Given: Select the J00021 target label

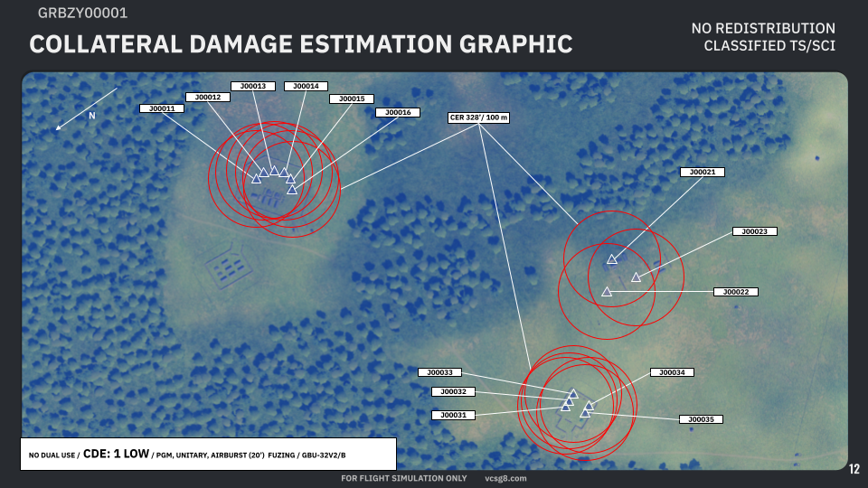Looking at the screenshot, I should 703,172.
